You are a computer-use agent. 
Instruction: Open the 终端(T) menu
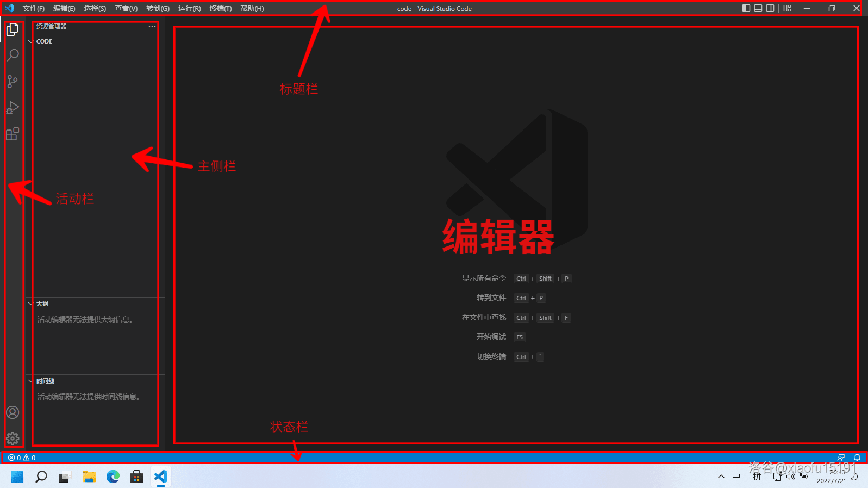(221, 8)
